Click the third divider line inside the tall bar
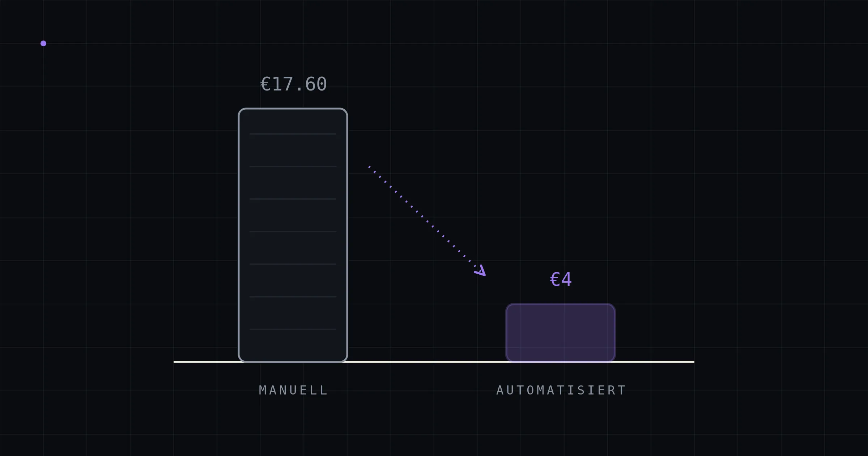 [x=293, y=199]
